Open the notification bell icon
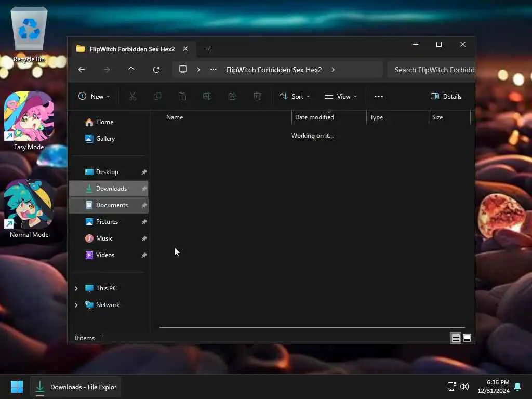The image size is (532, 399). click(518, 387)
